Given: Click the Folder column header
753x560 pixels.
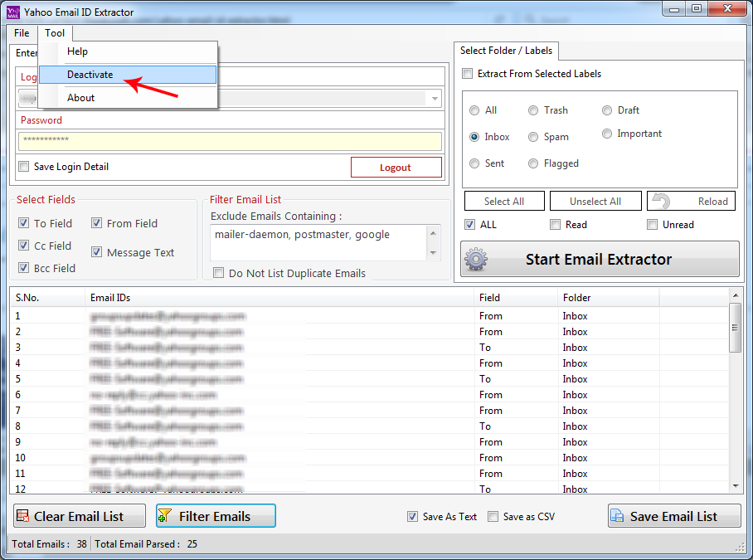Looking at the screenshot, I should [x=609, y=298].
